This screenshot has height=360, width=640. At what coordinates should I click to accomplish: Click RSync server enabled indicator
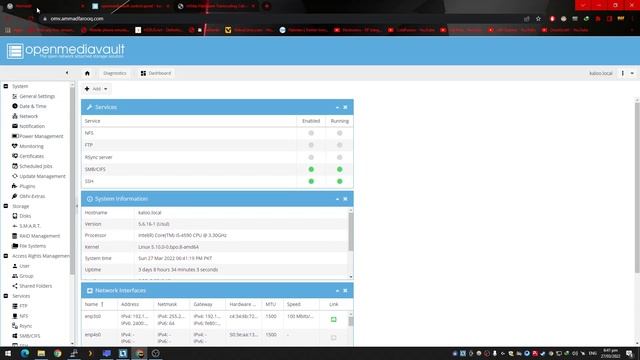(x=311, y=157)
